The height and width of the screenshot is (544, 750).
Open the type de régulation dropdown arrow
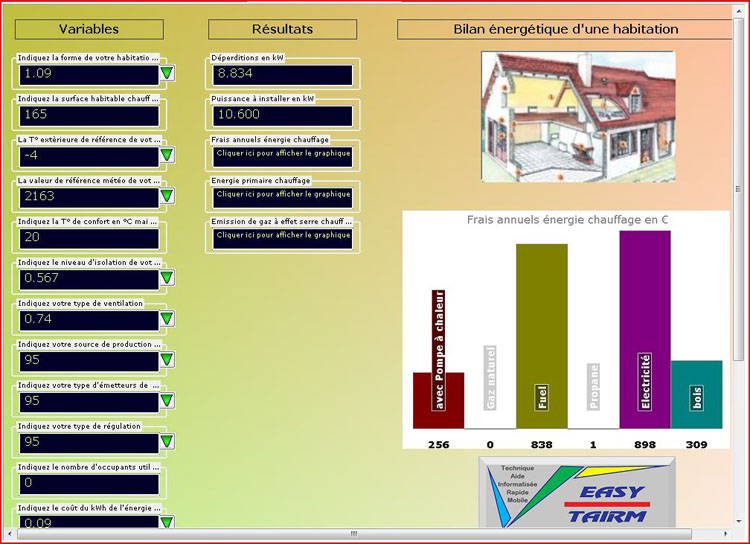[x=167, y=442]
